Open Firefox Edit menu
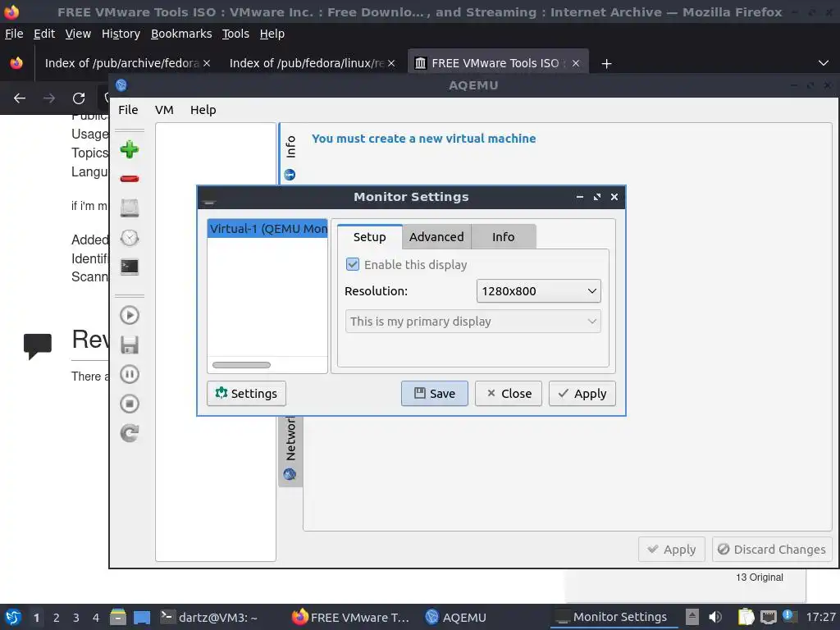 (x=44, y=34)
